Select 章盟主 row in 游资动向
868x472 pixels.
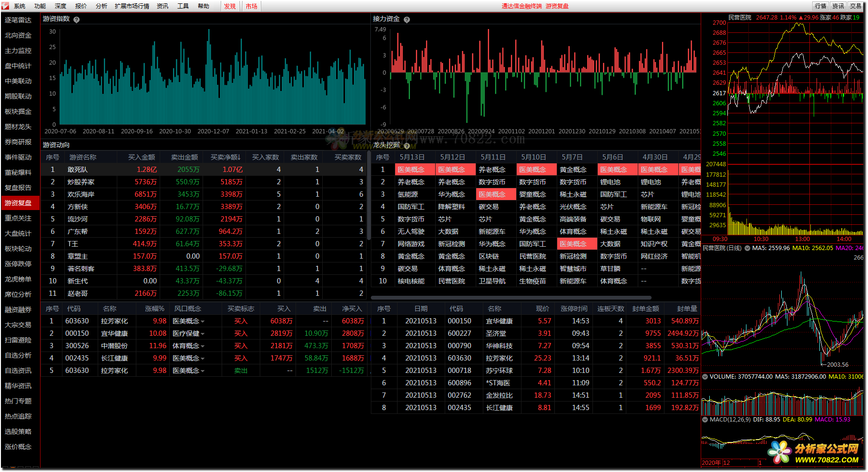pyautogui.click(x=204, y=256)
